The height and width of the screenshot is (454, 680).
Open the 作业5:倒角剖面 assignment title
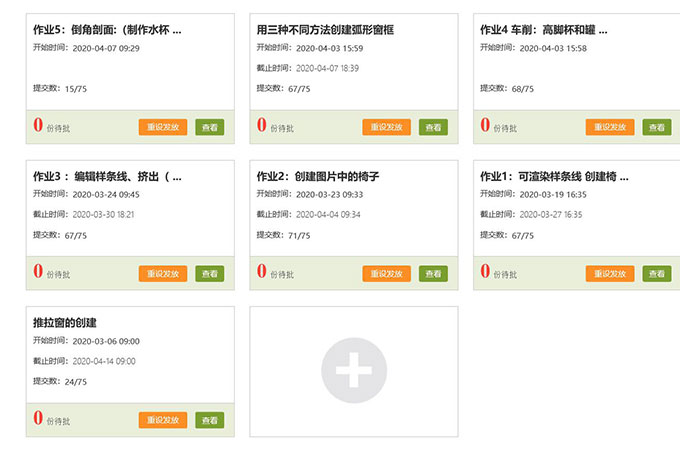pyautogui.click(x=108, y=30)
